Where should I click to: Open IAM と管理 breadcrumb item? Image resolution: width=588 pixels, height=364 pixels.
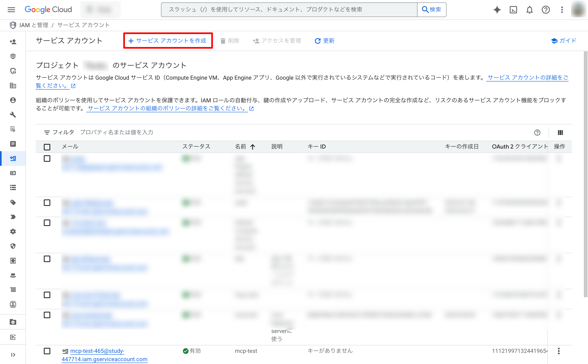click(34, 25)
